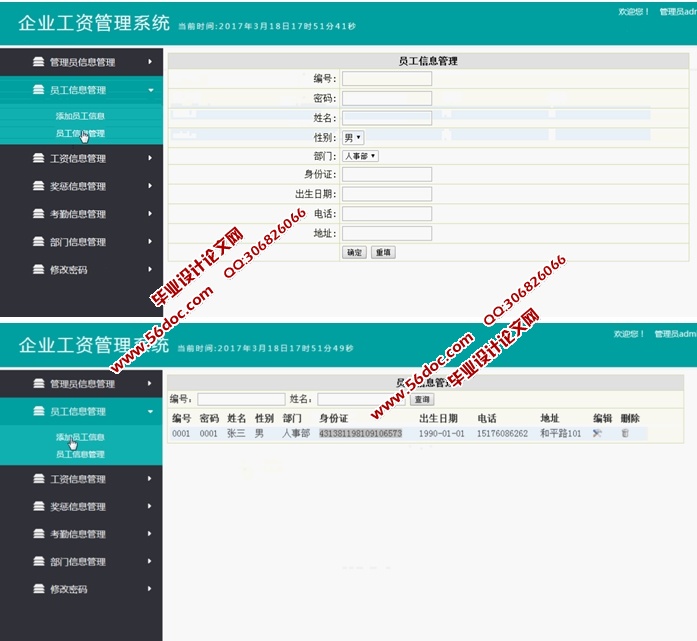Click 出生日期 column header in table
697x641 pixels.
[x=438, y=418]
